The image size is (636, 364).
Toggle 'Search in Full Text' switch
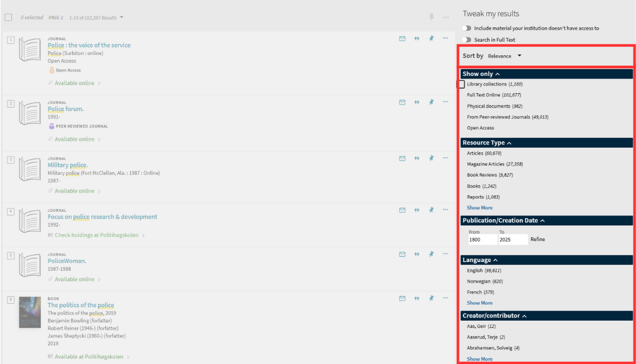click(467, 40)
